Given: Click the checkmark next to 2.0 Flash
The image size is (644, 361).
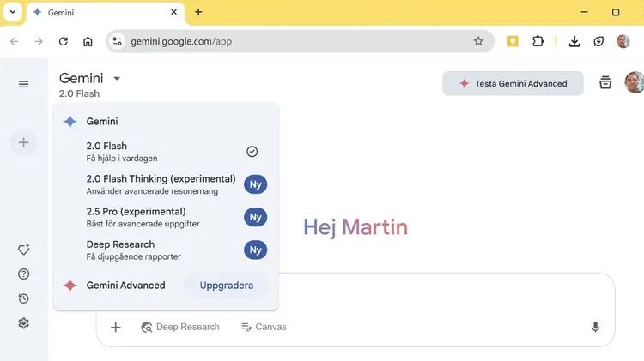Looking at the screenshot, I should [x=252, y=152].
